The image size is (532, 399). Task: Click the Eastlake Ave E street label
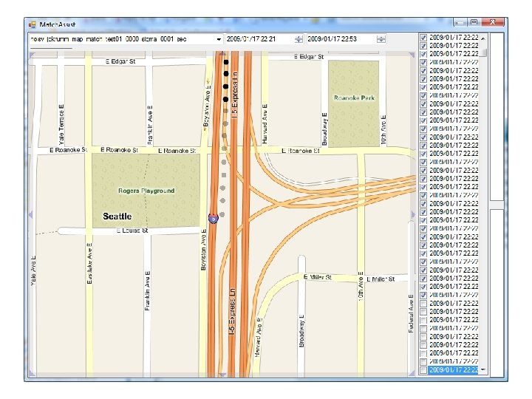pyautogui.click(x=89, y=263)
